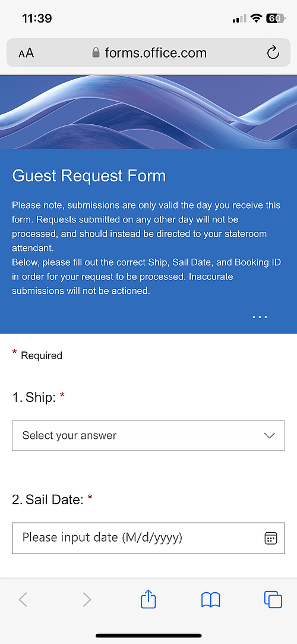Focus the Sail Date input field
Screen dimensions: 297x644
[x=148, y=538]
